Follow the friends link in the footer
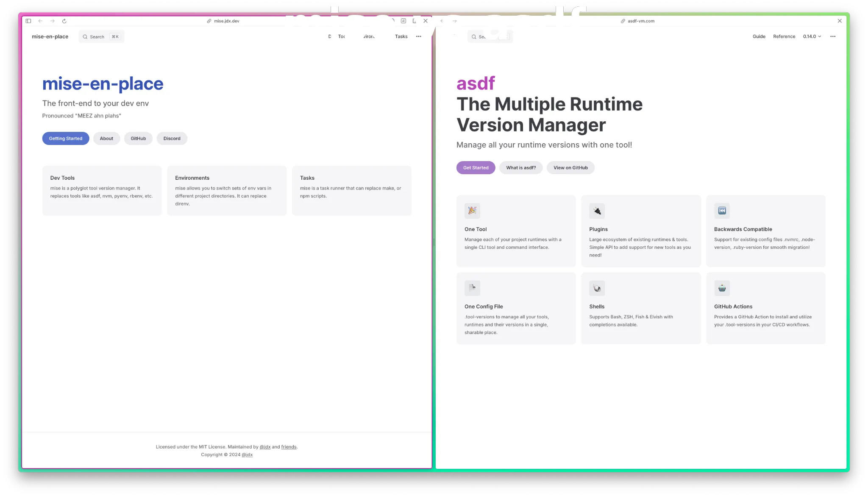Viewport: 868px width, 496px height. coord(289,447)
